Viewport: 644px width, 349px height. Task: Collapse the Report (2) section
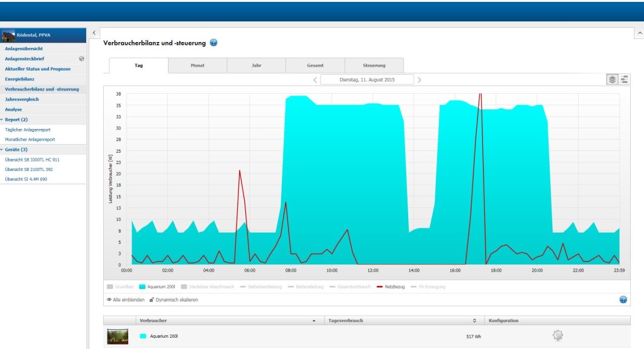click(x=16, y=119)
